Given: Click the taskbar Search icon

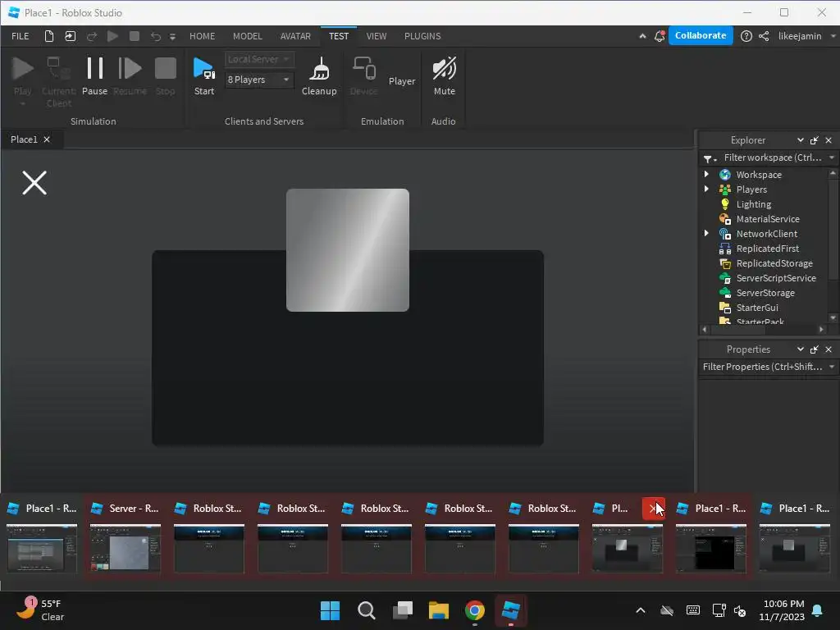Looking at the screenshot, I should 367,610.
